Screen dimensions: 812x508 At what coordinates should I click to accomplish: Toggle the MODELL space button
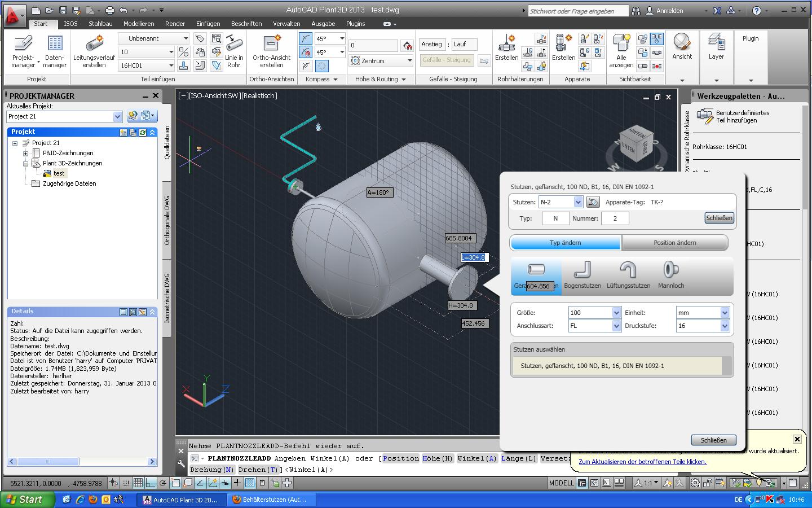562,483
